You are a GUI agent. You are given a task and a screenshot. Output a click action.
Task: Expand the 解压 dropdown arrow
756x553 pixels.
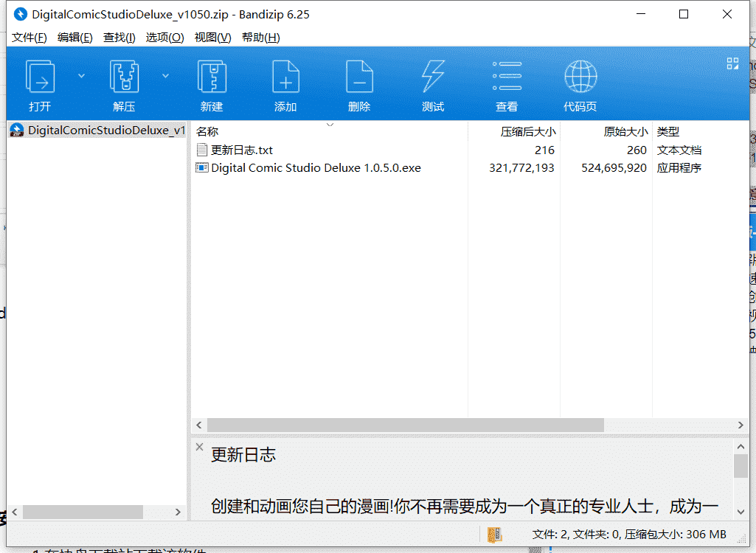[x=165, y=76]
